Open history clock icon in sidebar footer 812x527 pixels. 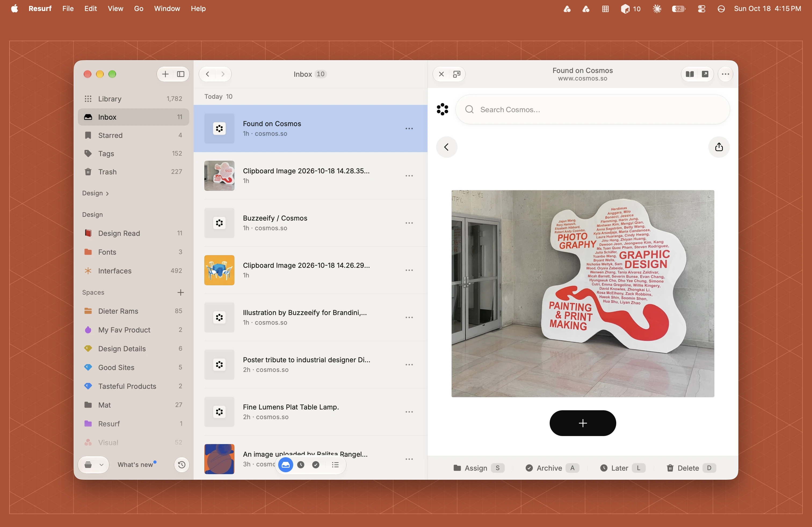(182, 465)
